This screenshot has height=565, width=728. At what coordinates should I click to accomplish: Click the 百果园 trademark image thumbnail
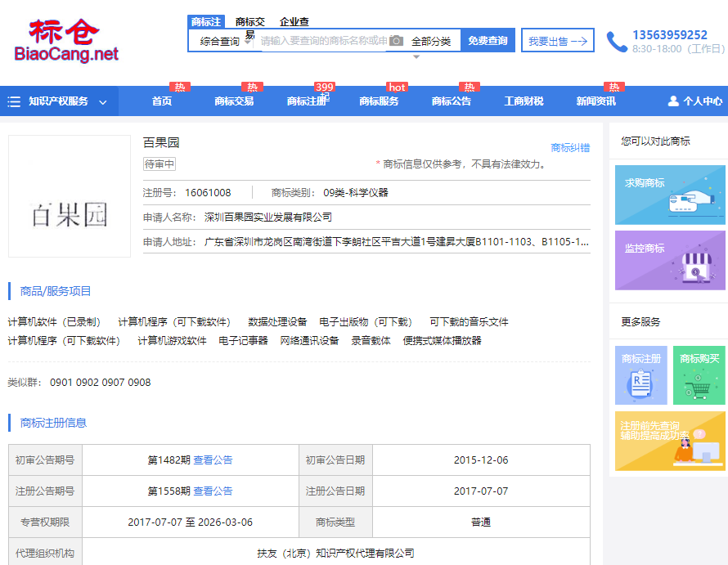pos(70,196)
